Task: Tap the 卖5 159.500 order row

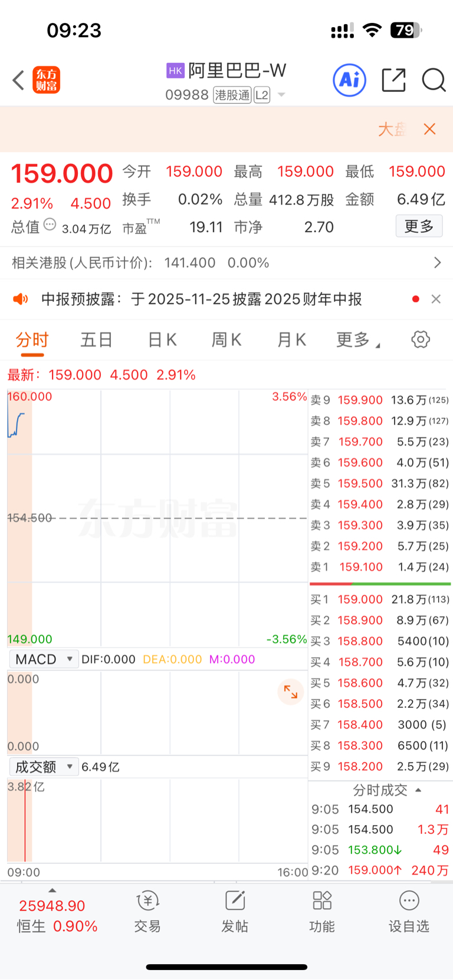Action: (380, 484)
